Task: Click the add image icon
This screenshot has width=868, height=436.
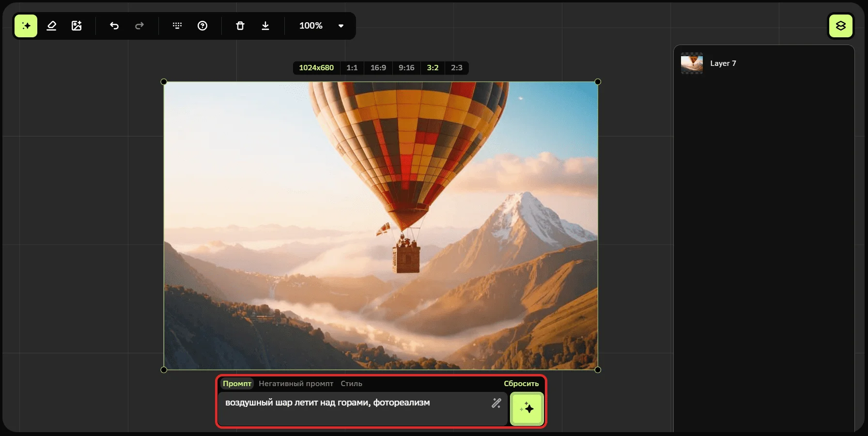Action: [77, 26]
